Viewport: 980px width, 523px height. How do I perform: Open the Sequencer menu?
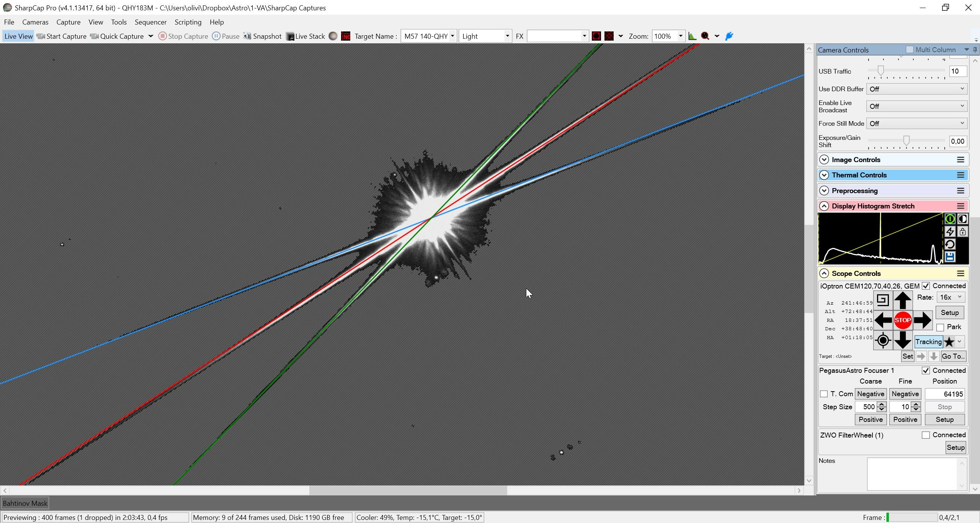(150, 22)
